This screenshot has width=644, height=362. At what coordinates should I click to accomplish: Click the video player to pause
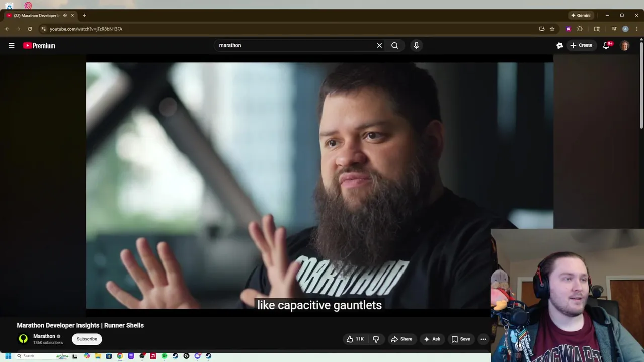pyautogui.click(x=319, y=186)
